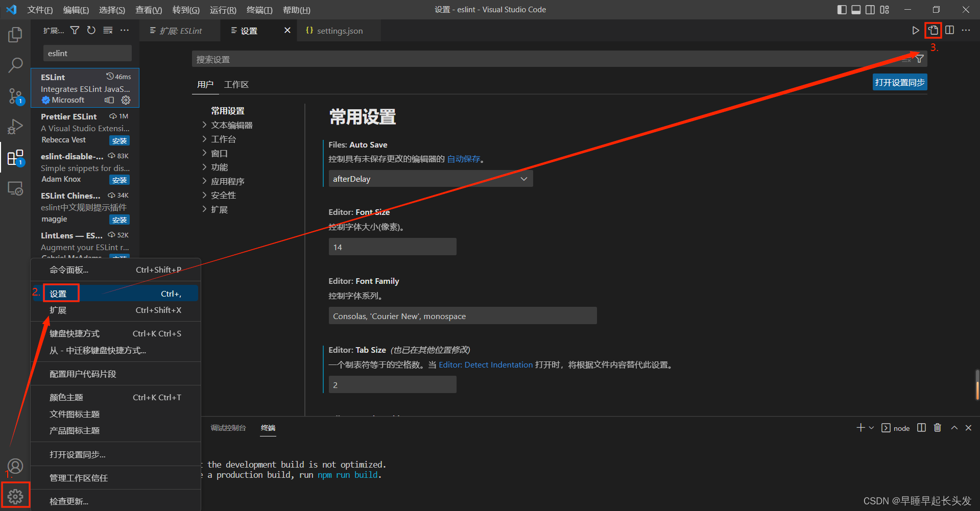Screen dimensions: 980x511
Task: Switch to Debug Console panel tab
Action: pyautogui.click(x=228, y=428)
